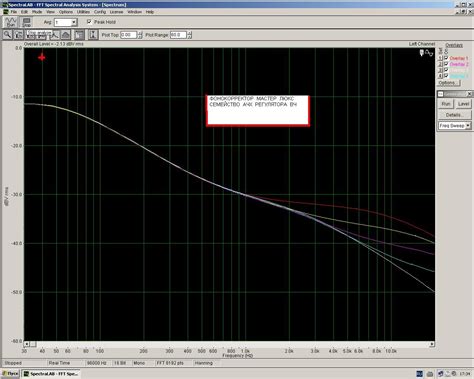The width and height of the screenshot is (474, 379).
Task: Click the second toolbar icon after magnifier
Action: pyautogui.click(x=30, y=35)
